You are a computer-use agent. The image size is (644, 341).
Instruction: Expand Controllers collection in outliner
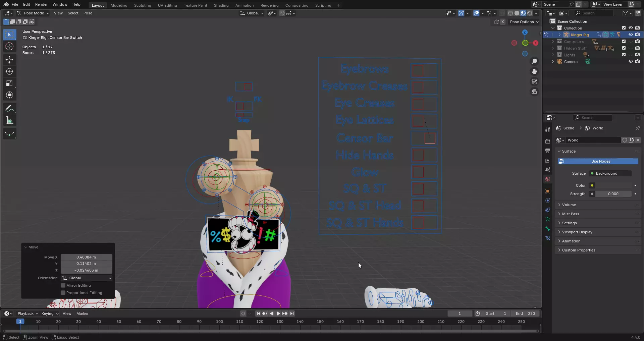pos(553,42)
